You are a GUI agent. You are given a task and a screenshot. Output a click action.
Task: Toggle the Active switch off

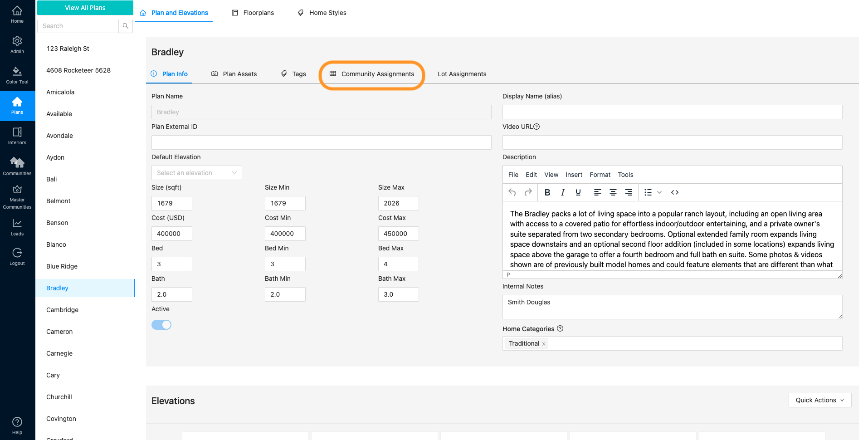pos(161,325)
